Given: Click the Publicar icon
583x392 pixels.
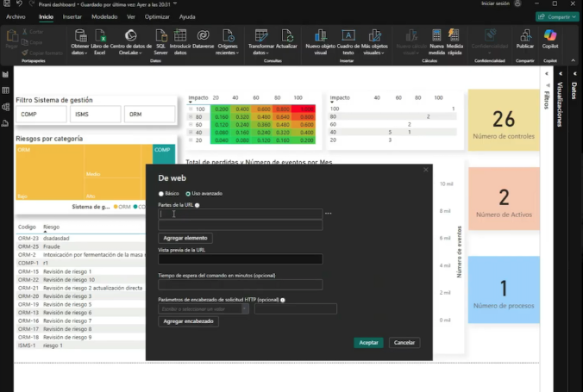Looking at the screenshot, I should click(x=524, y=35).
